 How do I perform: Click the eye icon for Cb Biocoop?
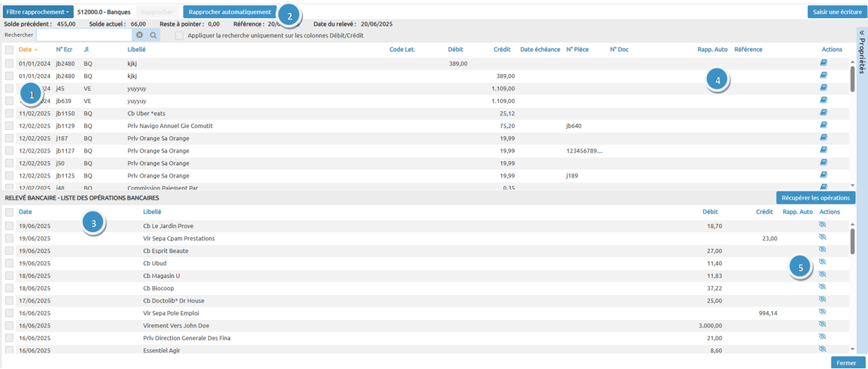click(822, 287)
